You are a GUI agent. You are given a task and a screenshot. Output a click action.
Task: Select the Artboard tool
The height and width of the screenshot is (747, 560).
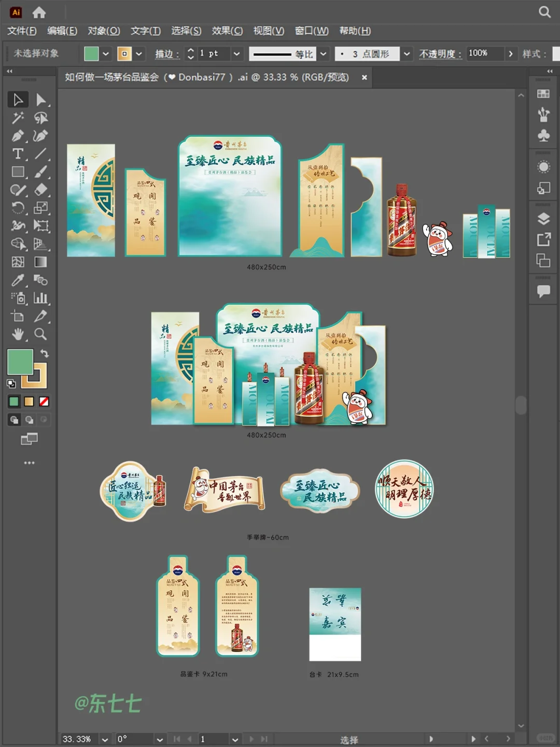(18, 316)
